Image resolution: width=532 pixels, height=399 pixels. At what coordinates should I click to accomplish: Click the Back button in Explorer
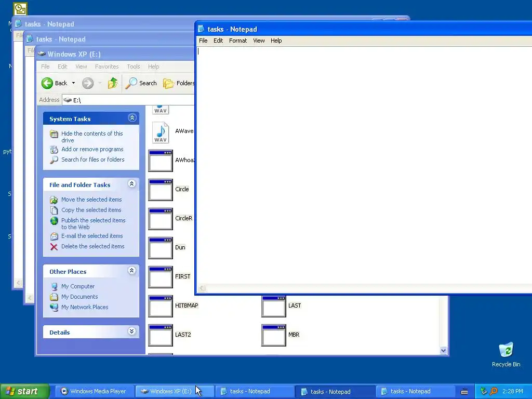[x=54, y=83]
